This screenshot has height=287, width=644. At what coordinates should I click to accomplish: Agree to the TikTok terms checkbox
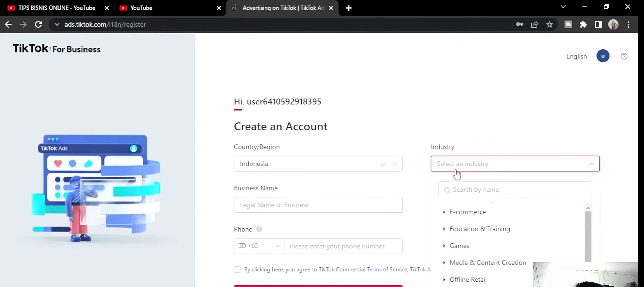click(x=237, y=269)
